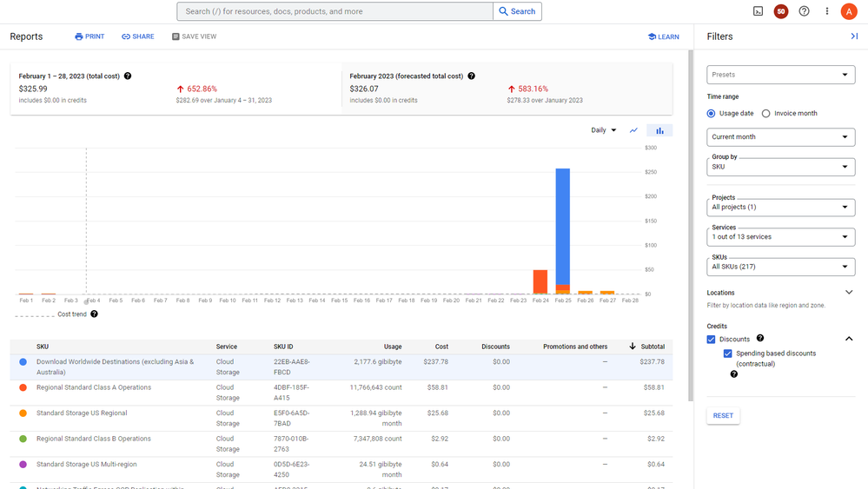Switch to bar chart view
This screenshot has height=489, width=868.
pos(659,130)
